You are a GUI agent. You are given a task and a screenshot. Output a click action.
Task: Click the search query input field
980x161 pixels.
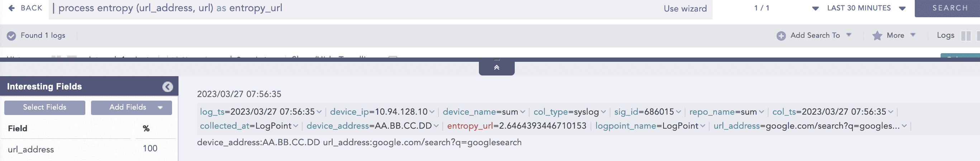coord(342,8)
